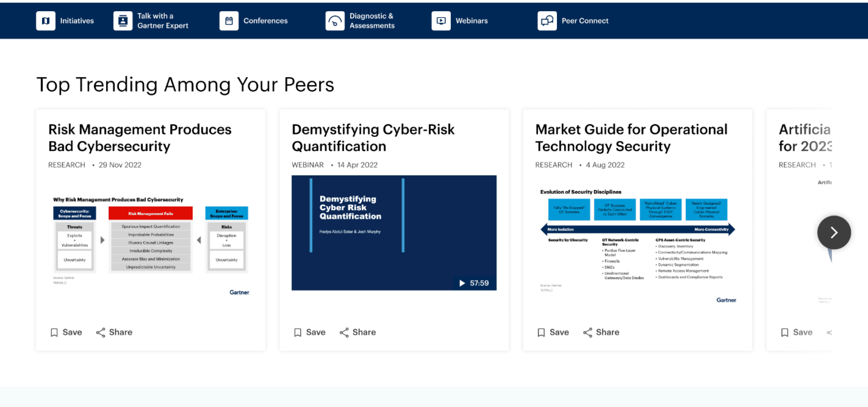868x407 pixels.
Task: Open the Conferences calendar icon
Action: click(x=229, y=21)
